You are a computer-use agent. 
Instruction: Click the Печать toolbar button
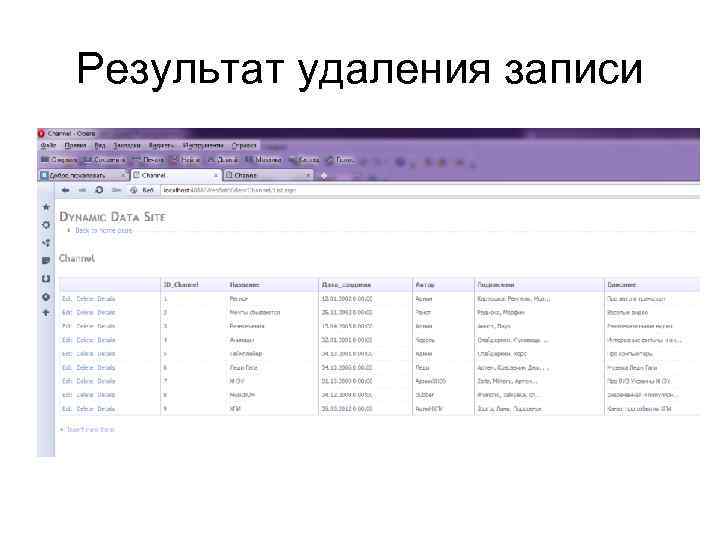(148, 160)
